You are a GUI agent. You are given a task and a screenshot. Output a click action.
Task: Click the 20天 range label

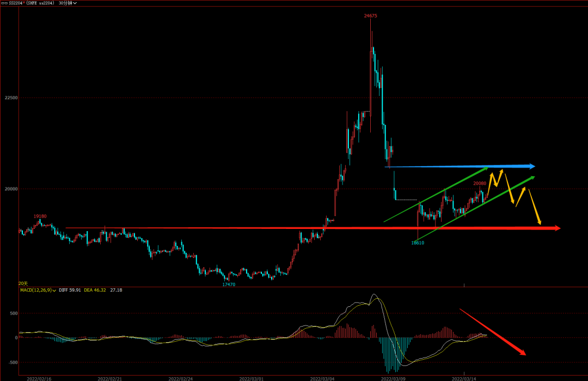pyautogui.click(x=23, y=283)
